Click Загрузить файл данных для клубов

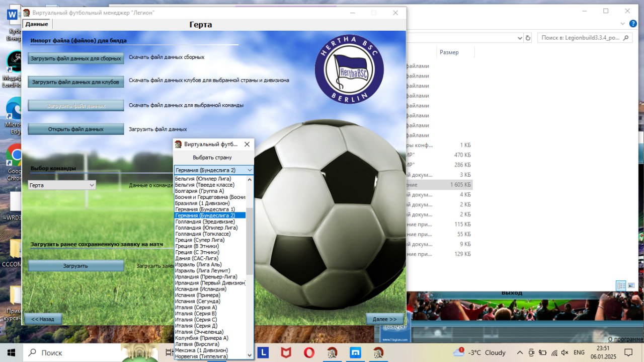pyautogui.click(x=76, y=82)
